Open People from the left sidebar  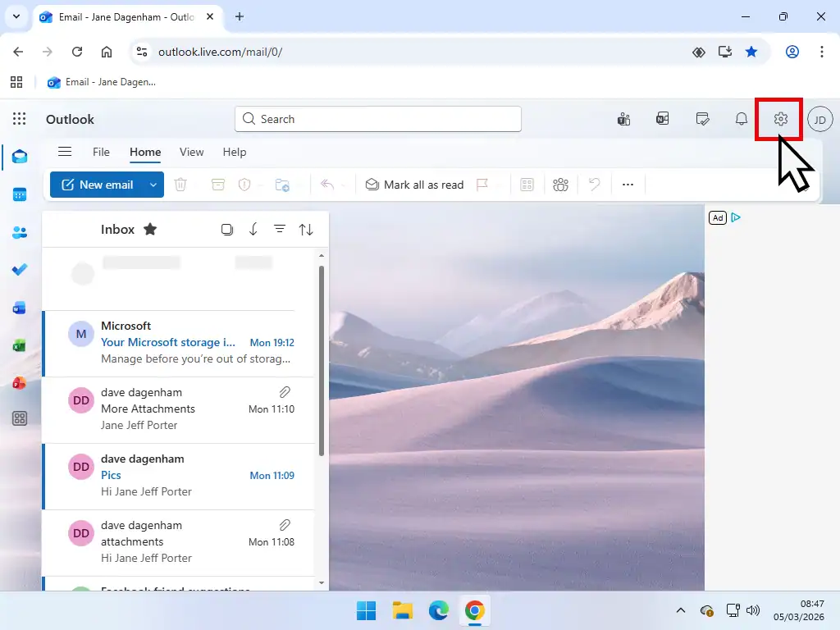point(21,232)
